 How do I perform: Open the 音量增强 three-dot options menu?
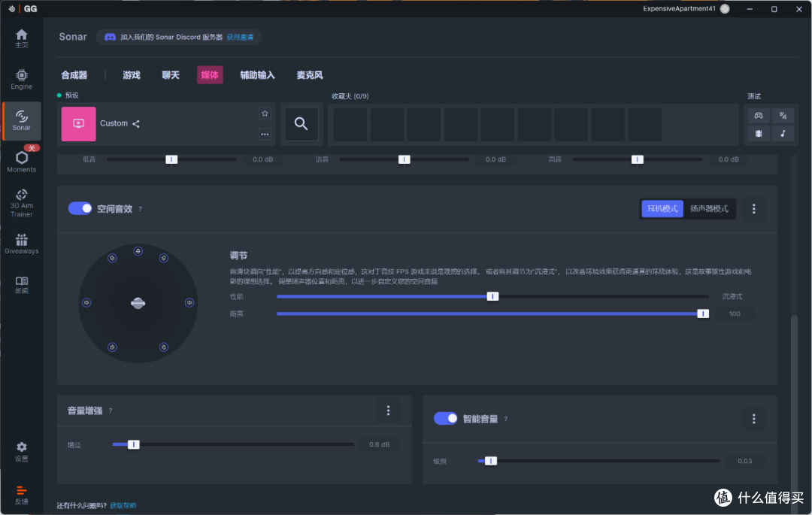[388, 410]
